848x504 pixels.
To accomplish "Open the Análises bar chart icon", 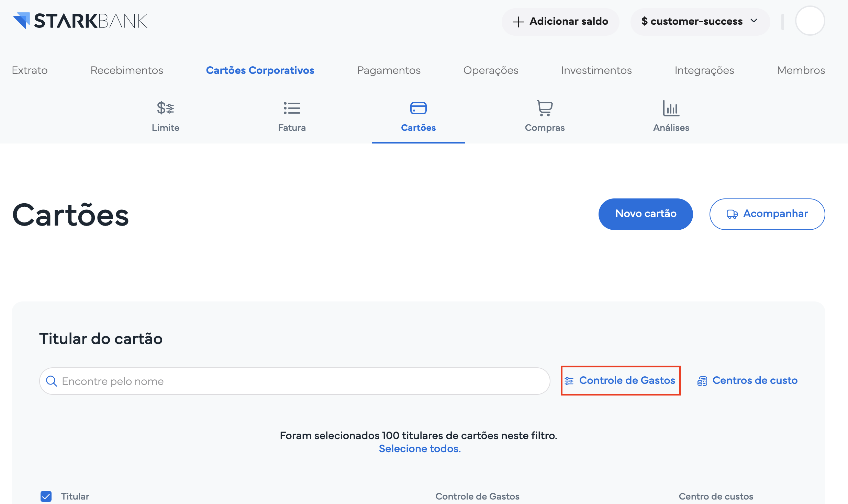I will 671,108.
